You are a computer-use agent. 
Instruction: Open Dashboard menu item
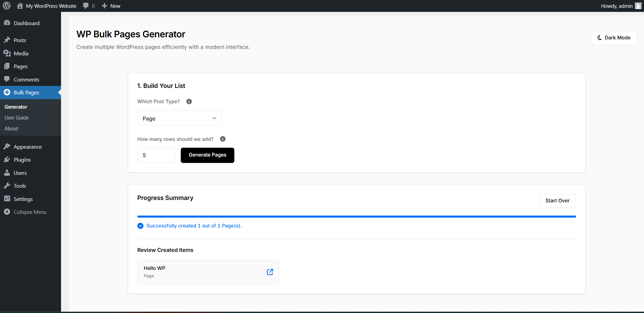[x=31, y=23]
